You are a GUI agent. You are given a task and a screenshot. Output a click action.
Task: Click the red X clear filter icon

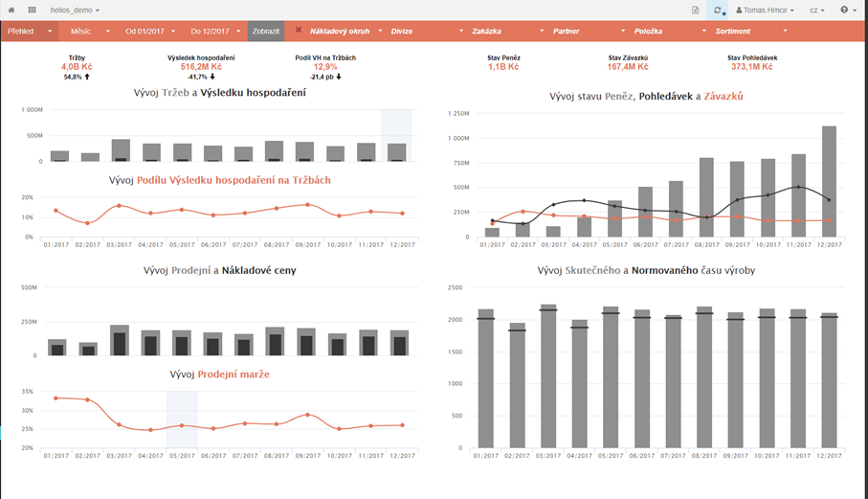tap(299, 31)
